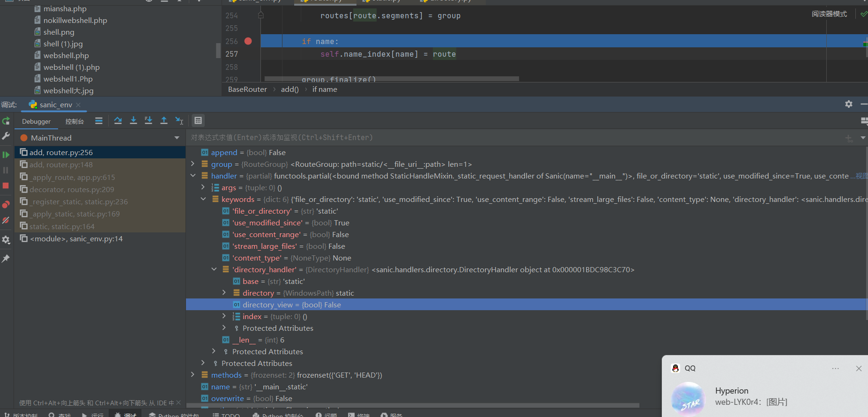This screenshot has height=417, width=868.
Task: Open the Evaluate Expression calculator
Action: tap(198, 121)
